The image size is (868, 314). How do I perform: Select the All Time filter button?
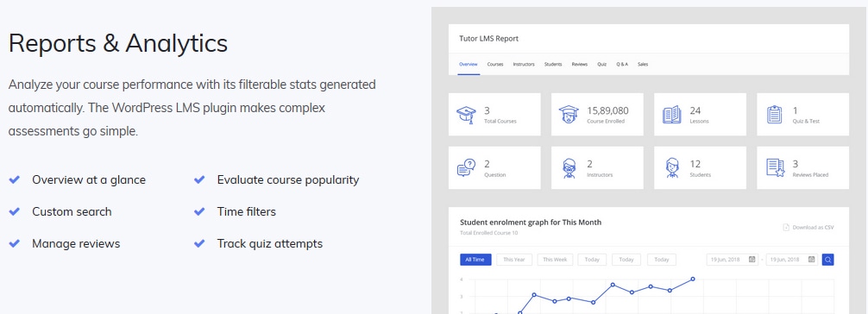475,259
